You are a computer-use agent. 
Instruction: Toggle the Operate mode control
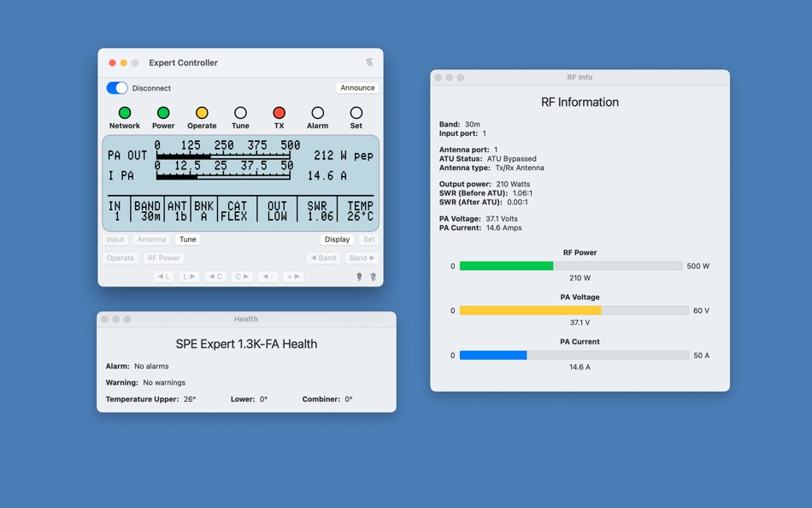(x=120, y=257)
